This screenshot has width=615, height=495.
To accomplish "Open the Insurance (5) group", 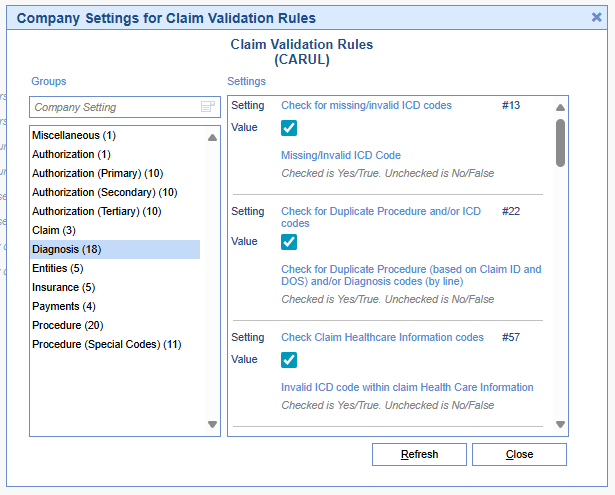I will click(x=115, y=288).
